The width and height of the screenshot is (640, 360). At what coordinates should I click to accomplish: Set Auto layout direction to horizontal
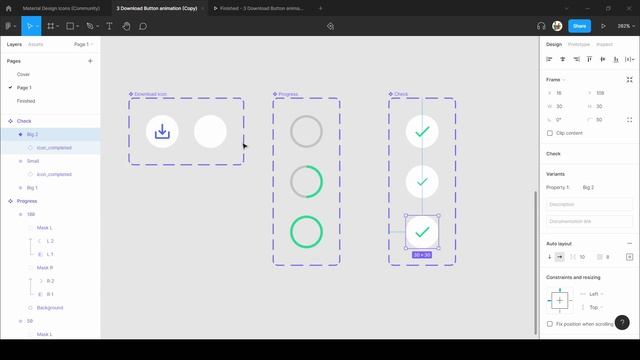[560, 257]
